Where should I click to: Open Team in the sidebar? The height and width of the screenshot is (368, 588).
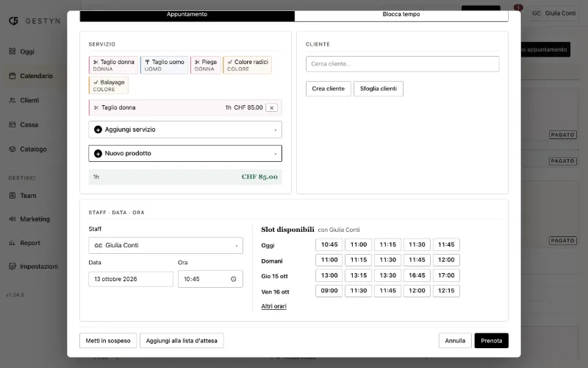click(28, 196)
